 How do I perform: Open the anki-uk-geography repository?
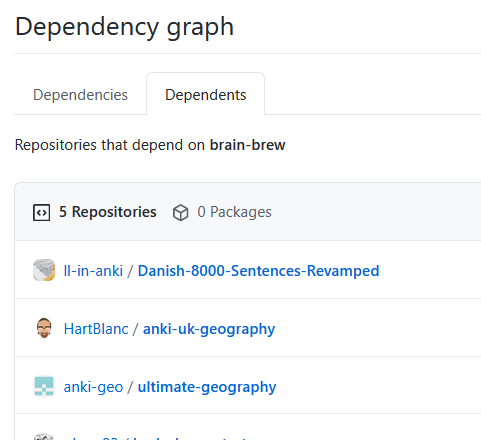pyautogui.click(x=209, y=329)
